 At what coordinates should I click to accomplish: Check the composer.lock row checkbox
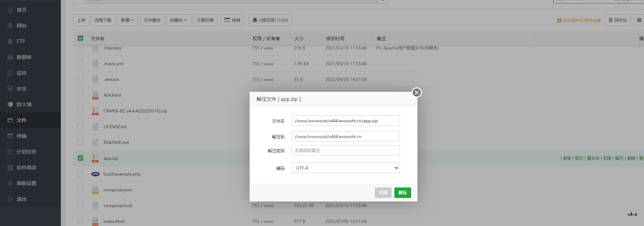point(80,205)
